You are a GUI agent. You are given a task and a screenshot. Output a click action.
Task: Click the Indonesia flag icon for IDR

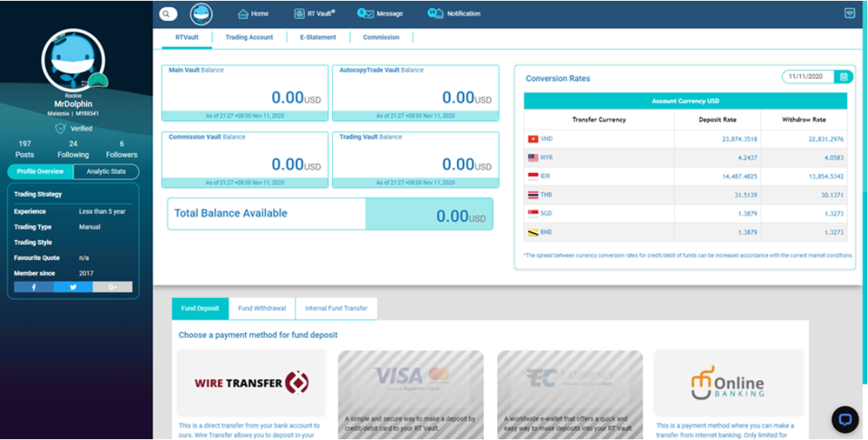tap(533, 176)
